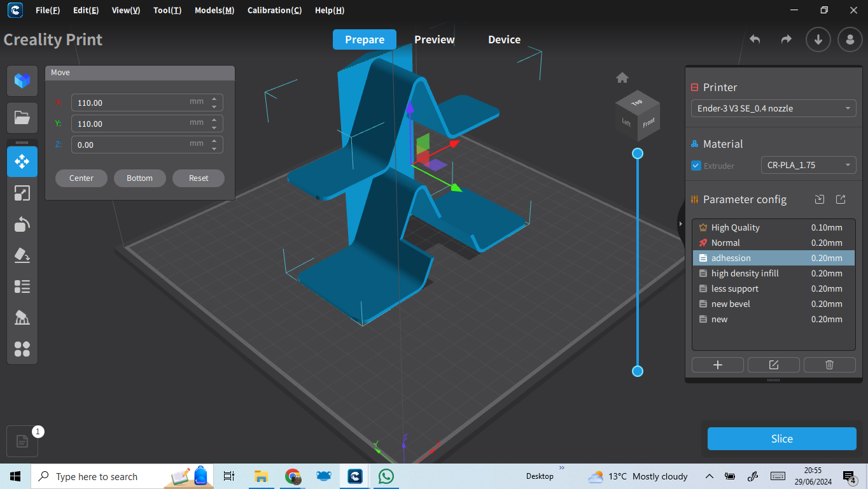Viewport: 868px width, 489px height.
Task: Click the Bottom button in Move panel
Action: 139,178
